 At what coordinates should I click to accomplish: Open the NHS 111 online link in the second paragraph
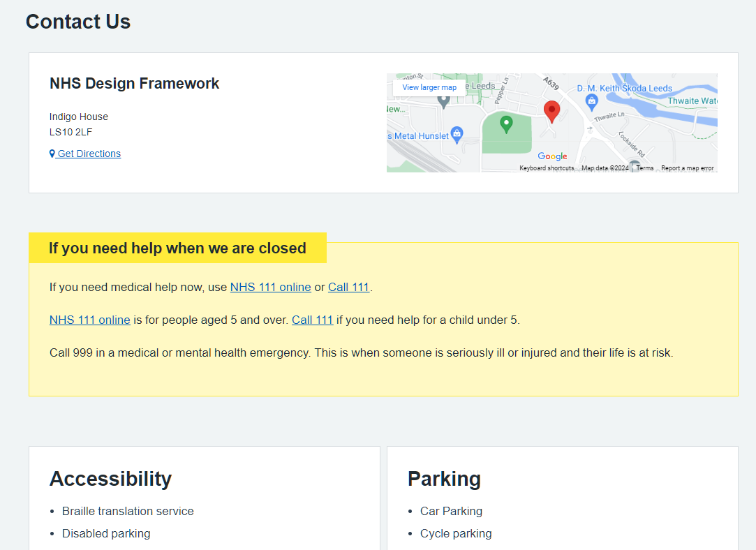tap(89, 320)
